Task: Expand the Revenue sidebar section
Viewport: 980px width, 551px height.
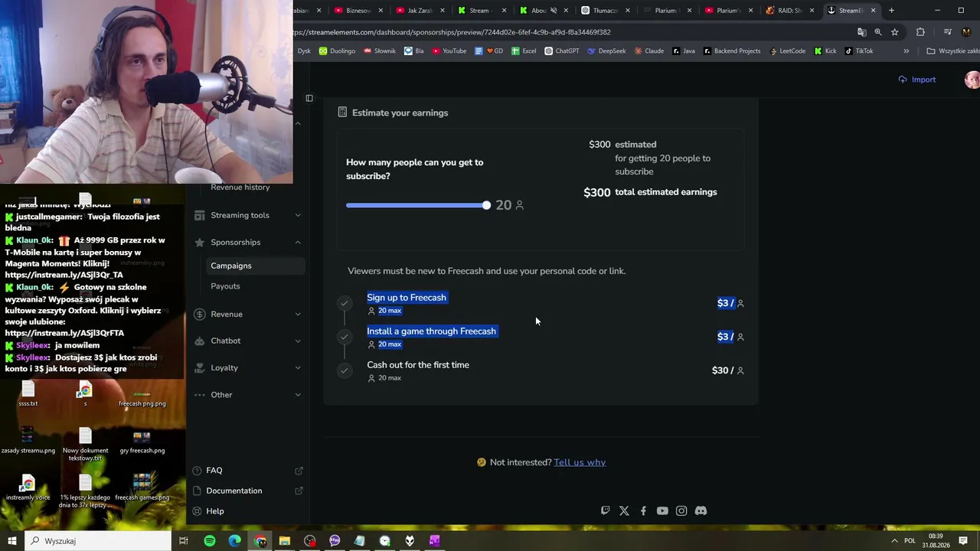Action: (247, 314)
